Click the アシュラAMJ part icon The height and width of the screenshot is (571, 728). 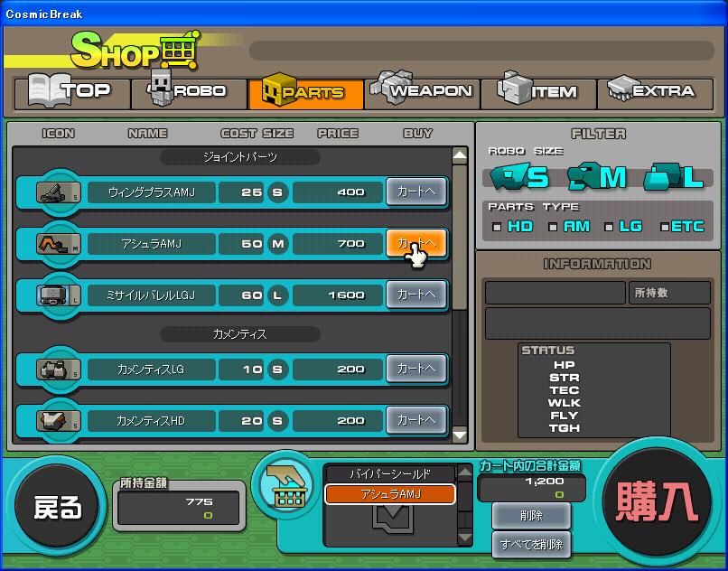[59, 244]
